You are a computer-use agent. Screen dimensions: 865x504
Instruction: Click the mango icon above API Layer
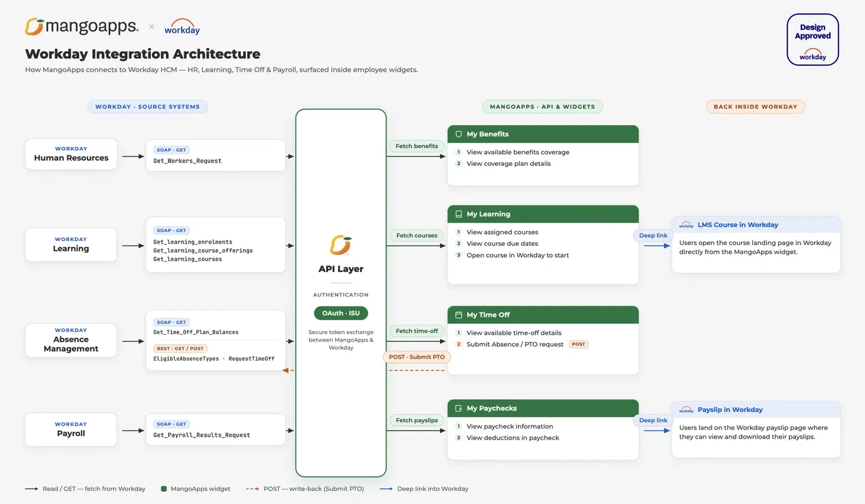(x=341, y=245)
